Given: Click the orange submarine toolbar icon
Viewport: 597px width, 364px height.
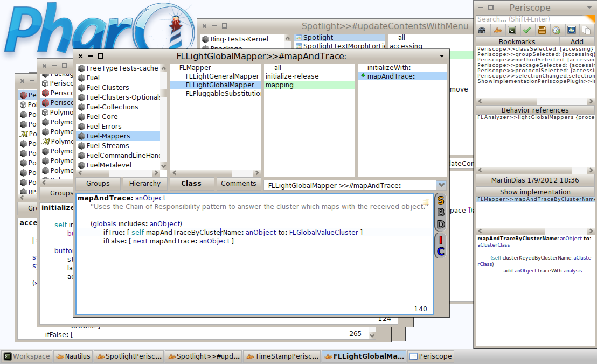Looking at the screenshot, I should pos(497,31).
